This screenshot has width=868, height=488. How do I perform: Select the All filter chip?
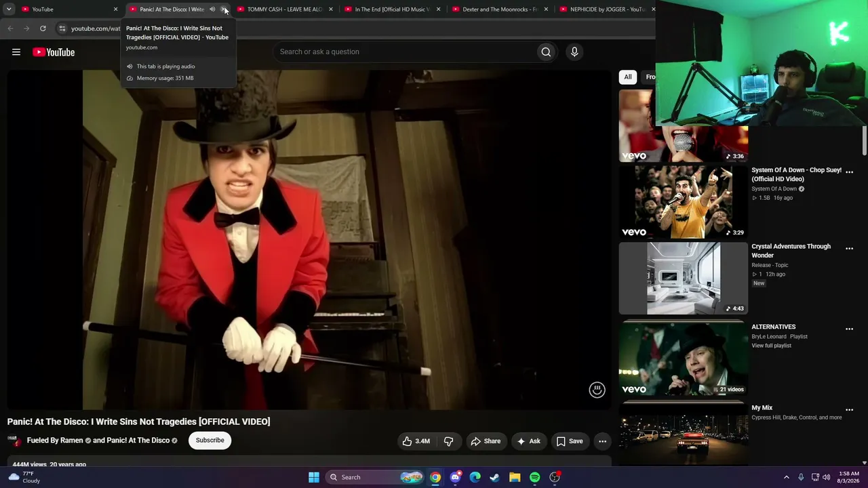(x=628, y=77)
